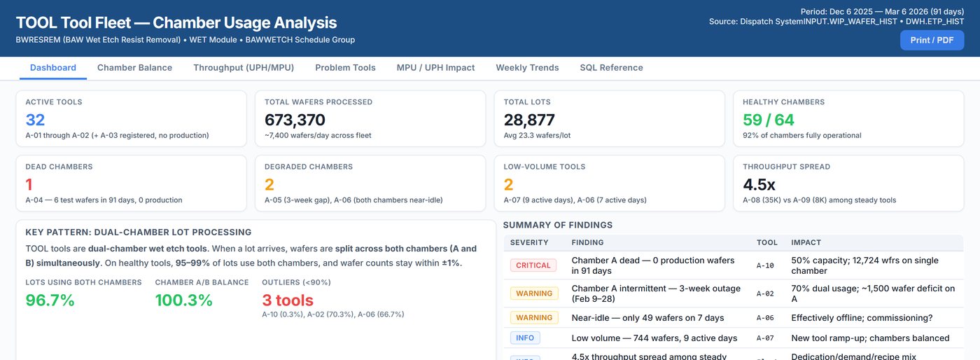
Task: Click the TOOL column header
Action: point(767,242)
